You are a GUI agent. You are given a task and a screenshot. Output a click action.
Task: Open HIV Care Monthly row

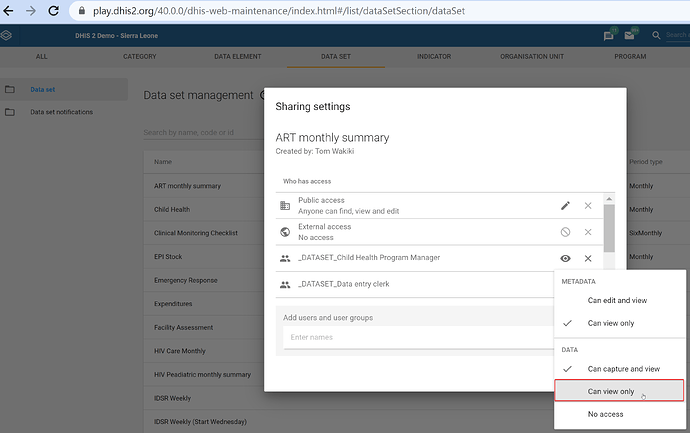[x=203, y=351]
